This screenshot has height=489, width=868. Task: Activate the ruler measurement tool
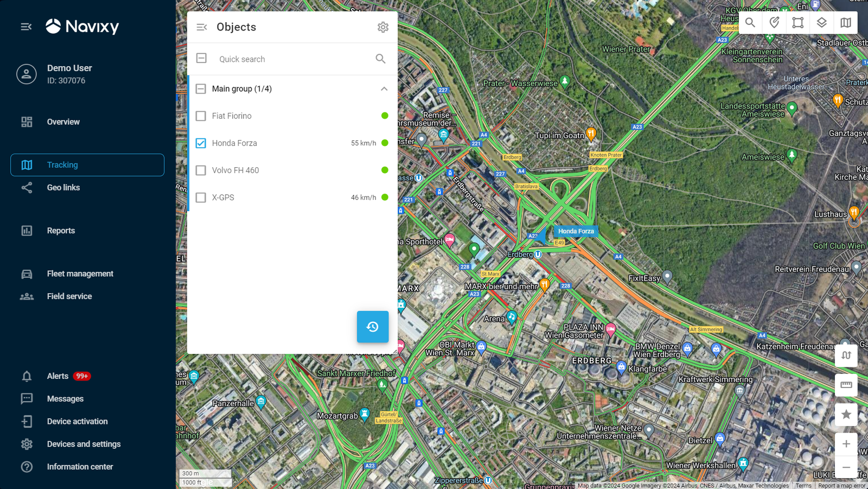tap(846, 385)
